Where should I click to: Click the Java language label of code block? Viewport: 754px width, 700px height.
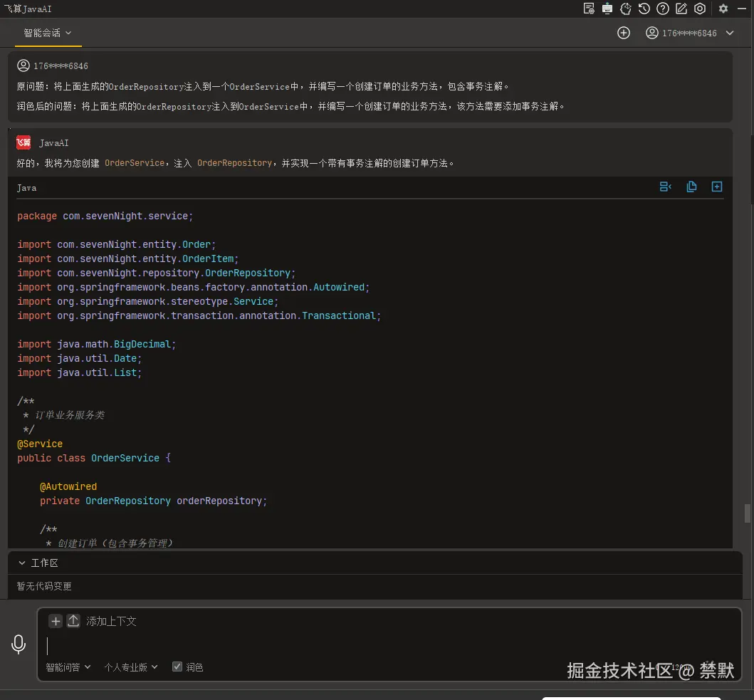coord(26,188)
